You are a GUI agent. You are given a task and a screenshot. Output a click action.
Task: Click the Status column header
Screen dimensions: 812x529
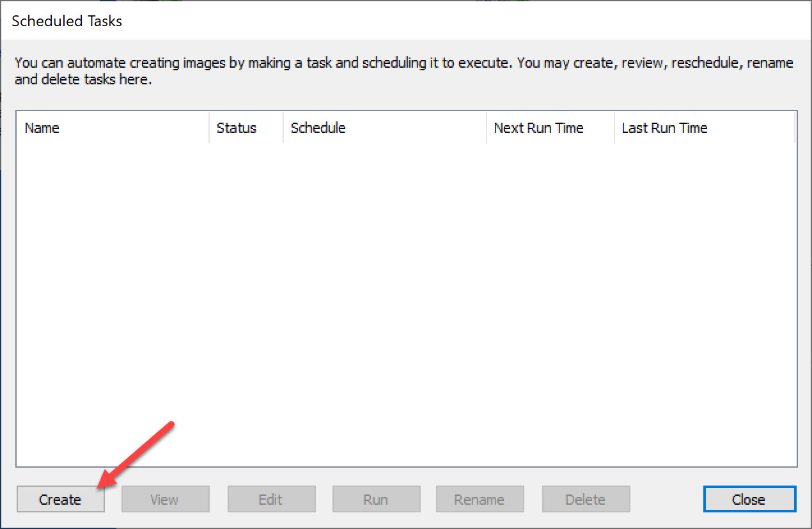coord(245,128)
